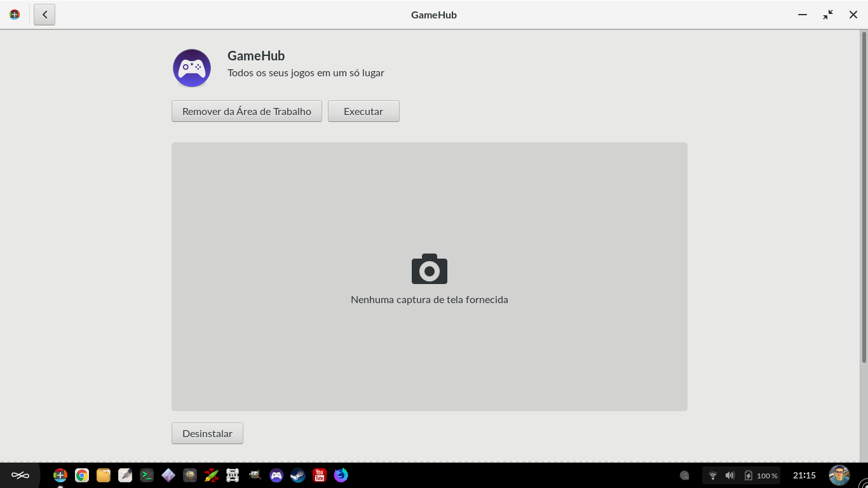Screen dimensions: 868x488
Task: Close the App Center window
Action: point(853,15)
